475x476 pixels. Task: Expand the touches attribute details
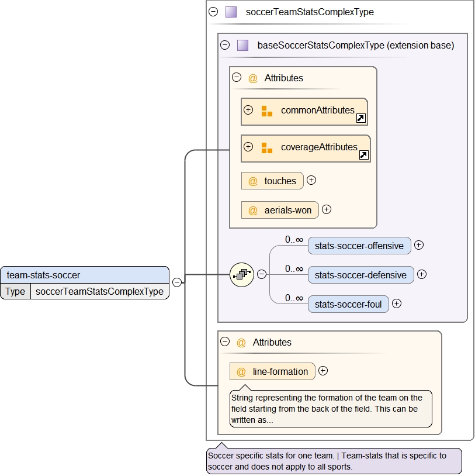(311, 180)
